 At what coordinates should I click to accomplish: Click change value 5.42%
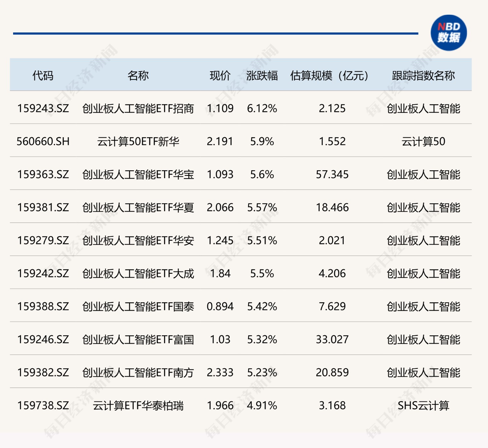click(262, 307)
